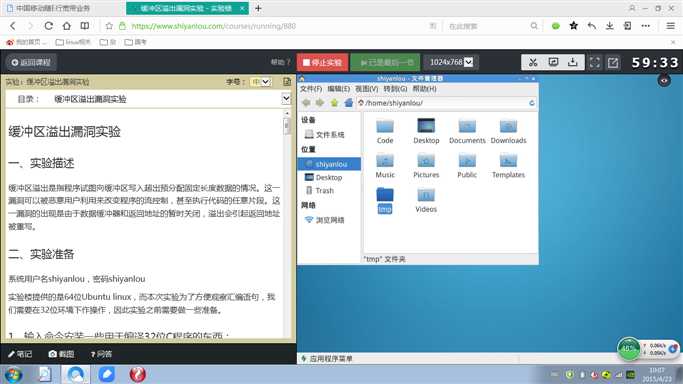Image resolution: width=683 pixels, height=384 pixels.
Task: Go to parent folder up arrow
Action: click(x=334, y=103)
